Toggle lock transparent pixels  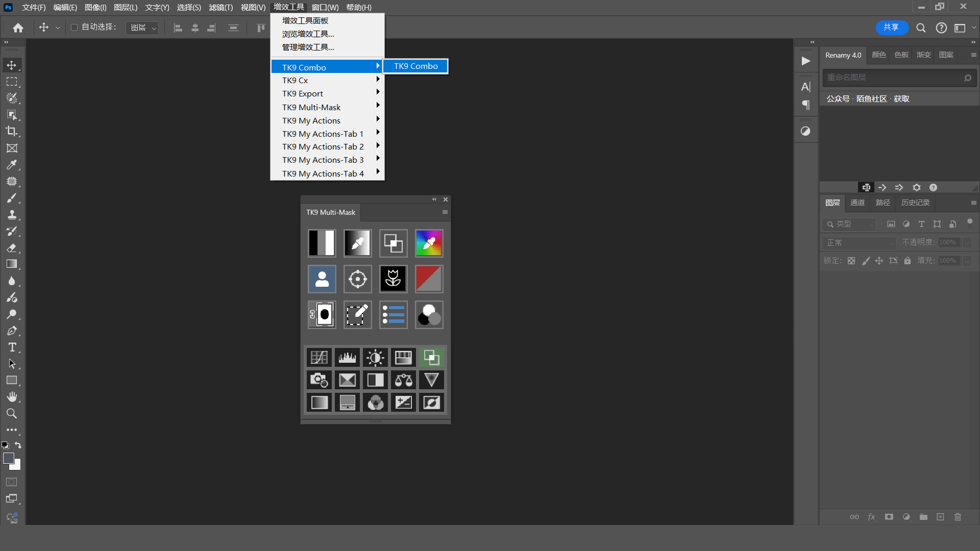coord(851,261)
